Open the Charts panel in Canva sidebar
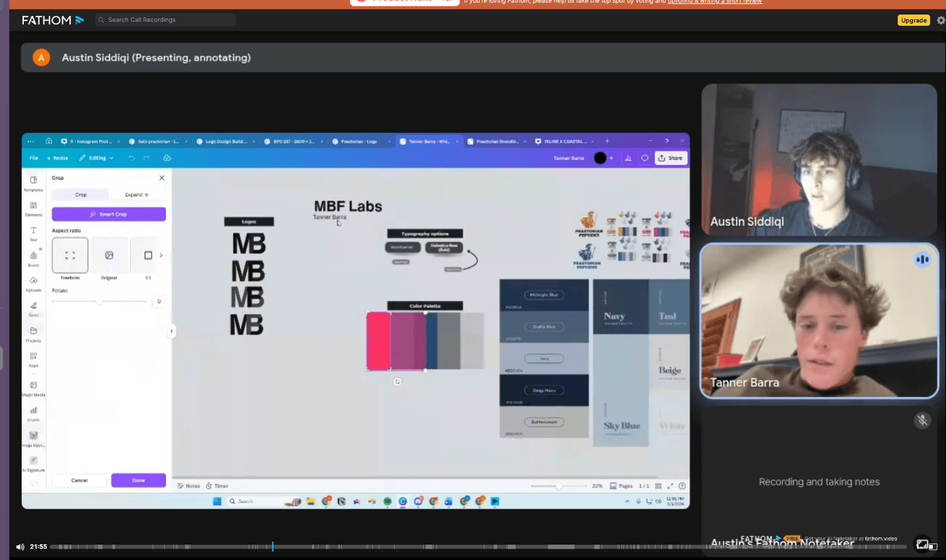 coord(34,414)
